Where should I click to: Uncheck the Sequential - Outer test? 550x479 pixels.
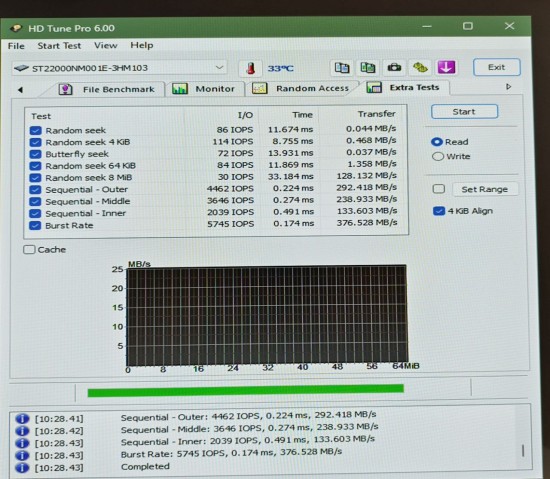pos(35,190)
